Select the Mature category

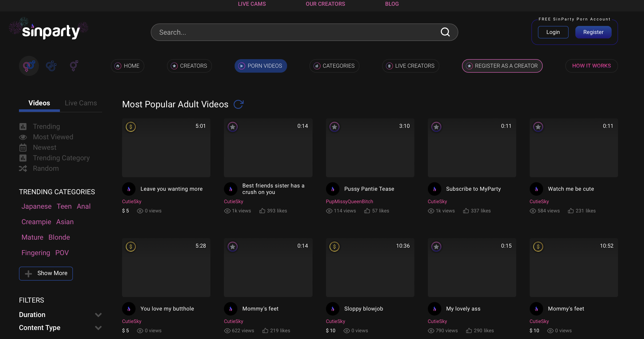(32, 237)
